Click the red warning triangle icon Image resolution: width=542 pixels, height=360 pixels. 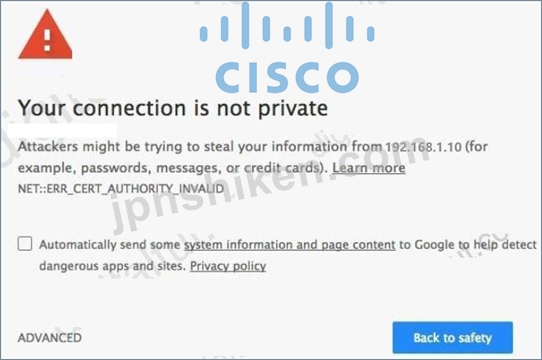pos(45,34)
